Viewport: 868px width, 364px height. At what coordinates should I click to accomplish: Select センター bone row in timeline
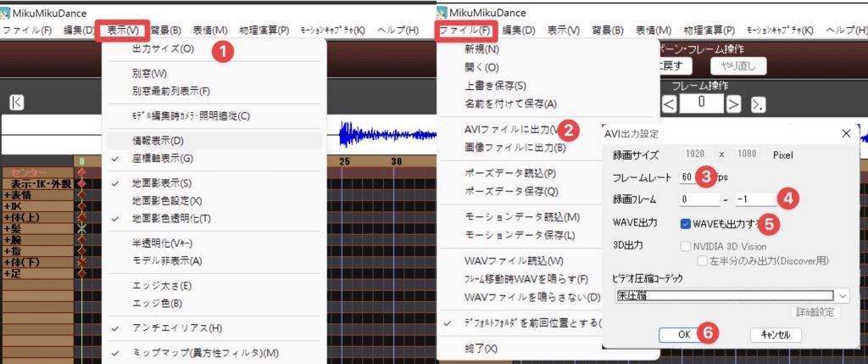pyautogui.click(x=37, y=173)
